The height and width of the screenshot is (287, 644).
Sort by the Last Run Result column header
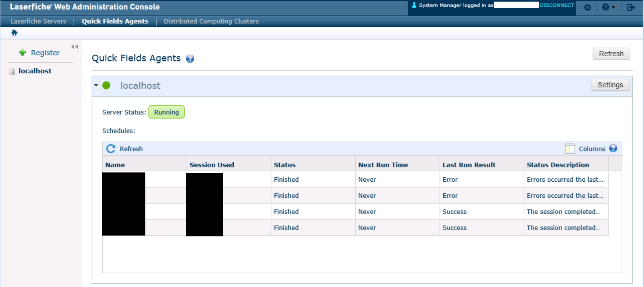coord(482,164)
